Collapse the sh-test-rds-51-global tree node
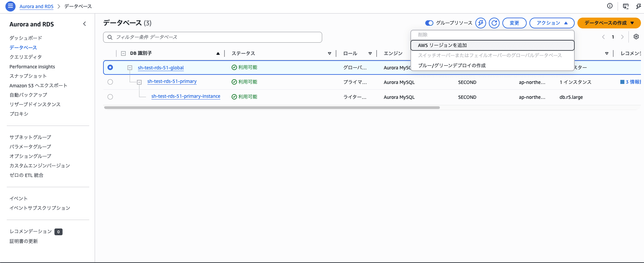Screen dimensions: 644x263 [x=130, y=68]
